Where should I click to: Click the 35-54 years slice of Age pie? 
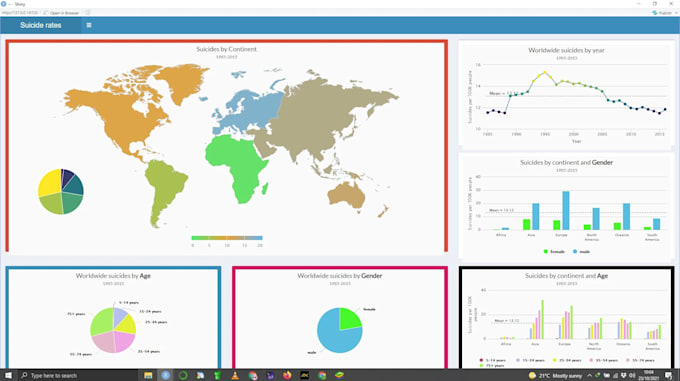(x=124, y=342)
